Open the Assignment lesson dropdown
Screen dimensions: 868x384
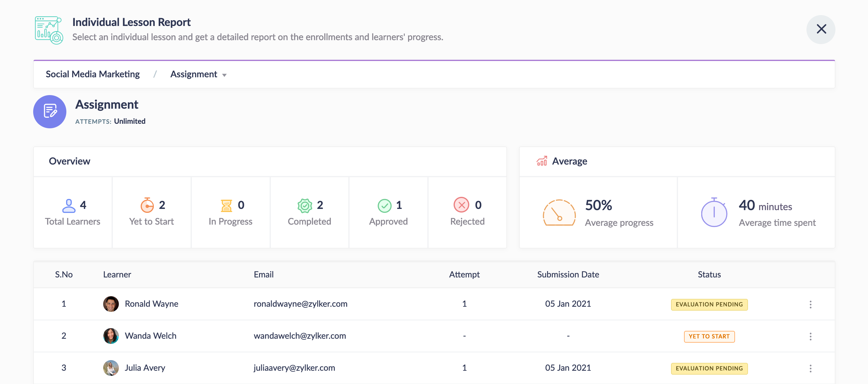[x=198, y=75]
